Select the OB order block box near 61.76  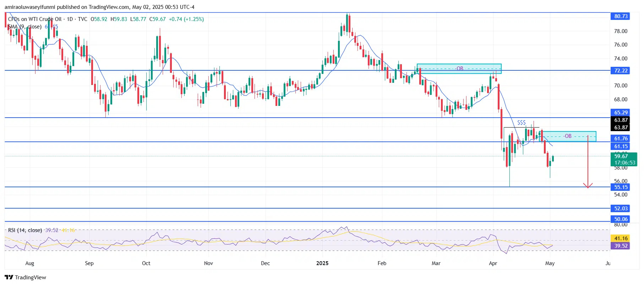point(568,136)
